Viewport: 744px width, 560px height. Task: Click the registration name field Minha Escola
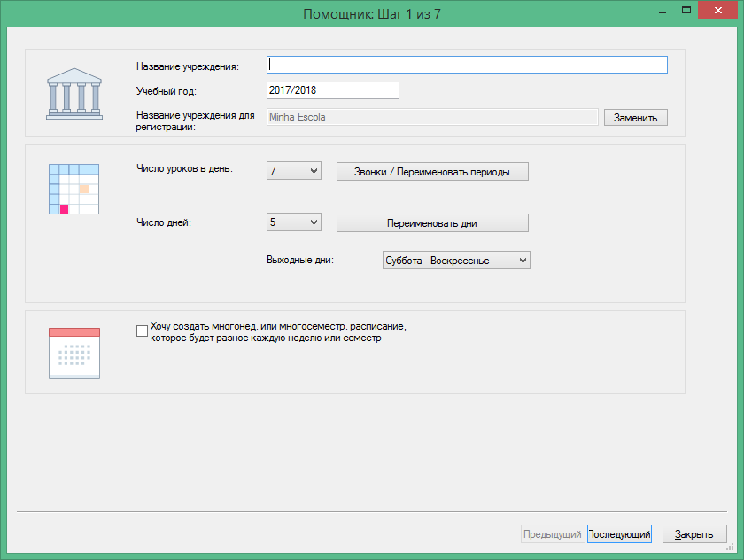(x=432, y=117)
